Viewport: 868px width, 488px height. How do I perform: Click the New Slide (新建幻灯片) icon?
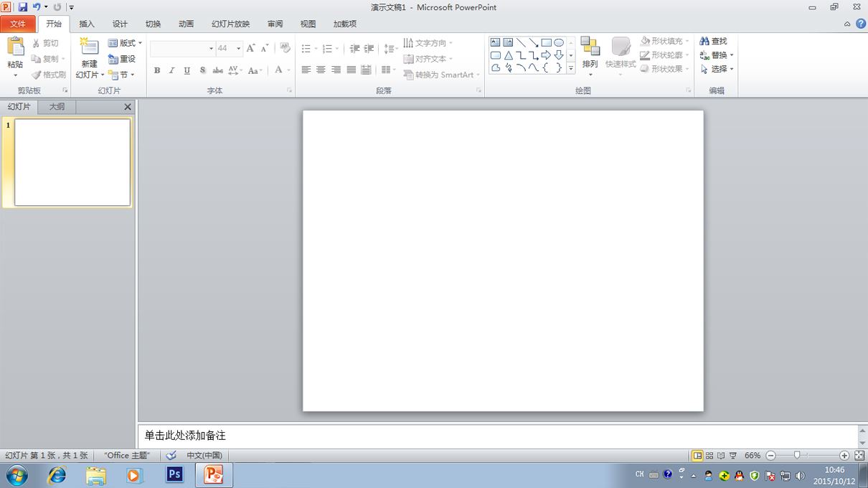(89, 47)
